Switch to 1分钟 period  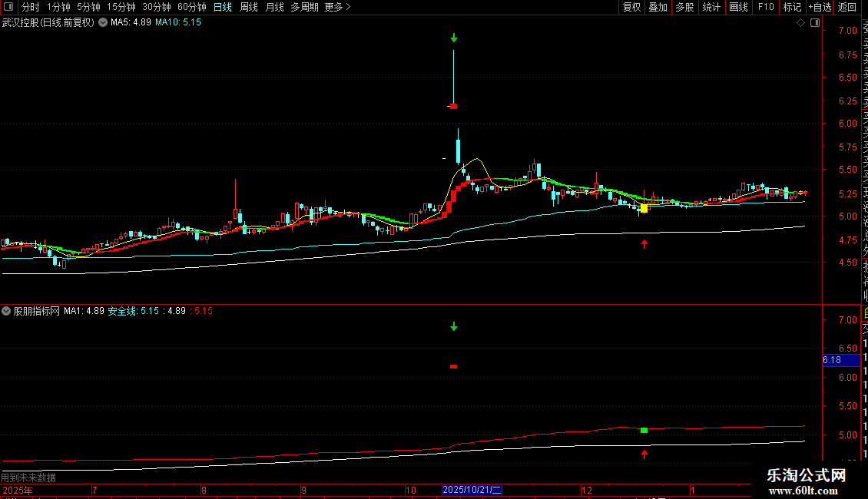tap(58, 7)
